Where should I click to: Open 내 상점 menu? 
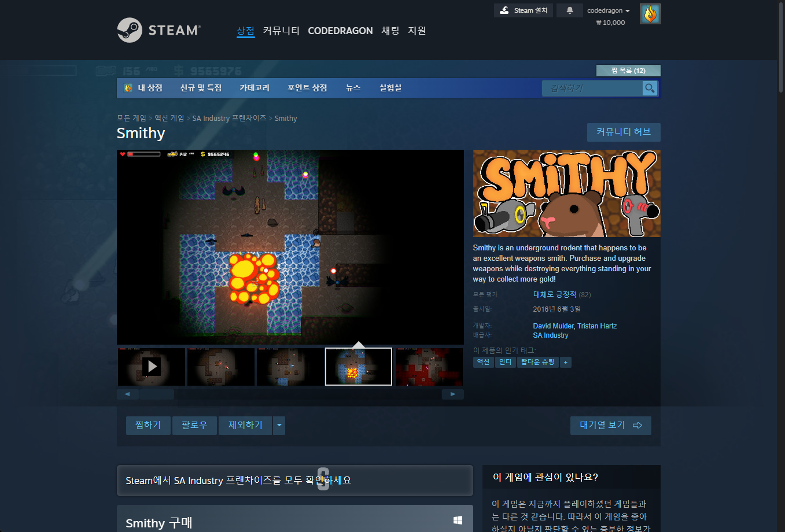[x=150, y=88]
